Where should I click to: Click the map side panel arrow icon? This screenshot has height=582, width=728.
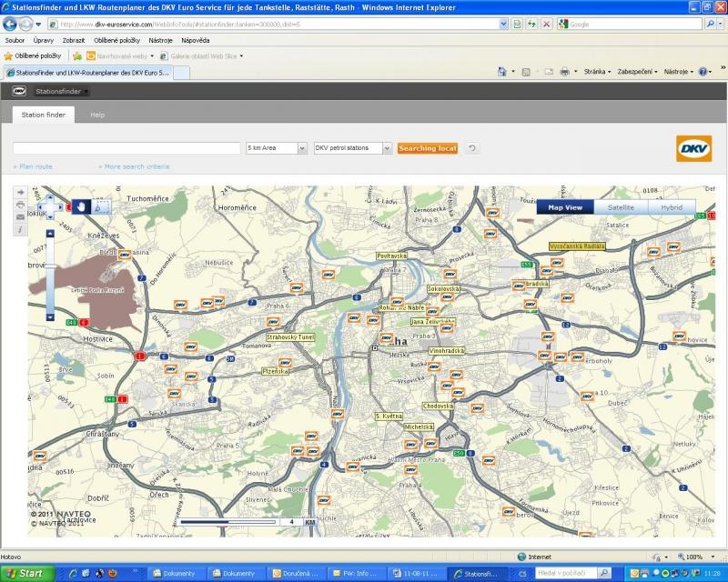[x=20, y=192]
